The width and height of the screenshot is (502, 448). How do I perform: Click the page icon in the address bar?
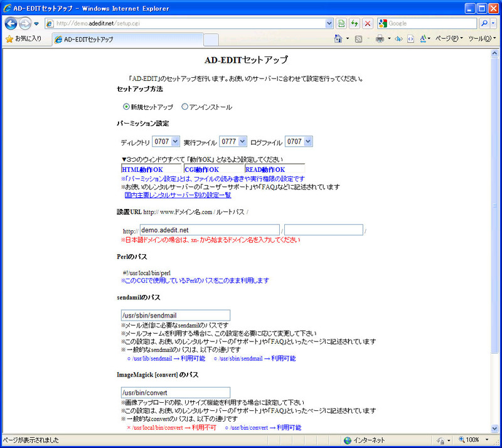(50, 23)
